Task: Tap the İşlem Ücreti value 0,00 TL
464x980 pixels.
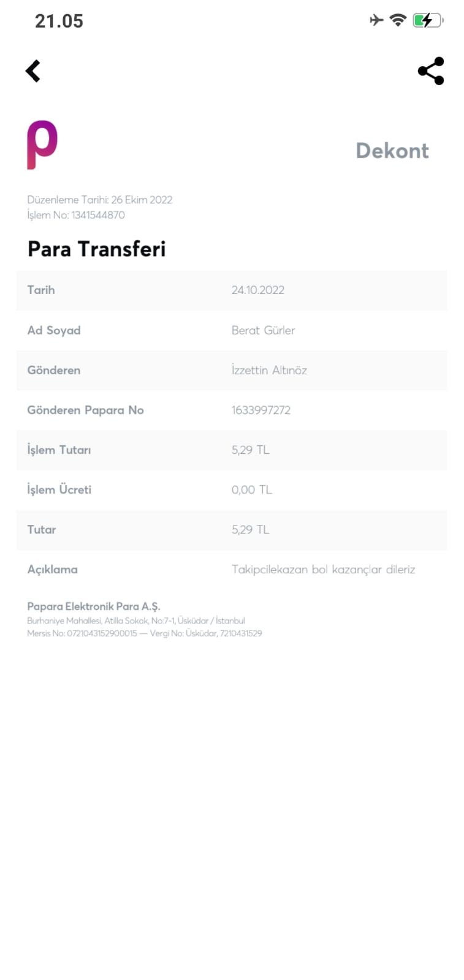Action: pyautogui.click(x=252, y=489)
